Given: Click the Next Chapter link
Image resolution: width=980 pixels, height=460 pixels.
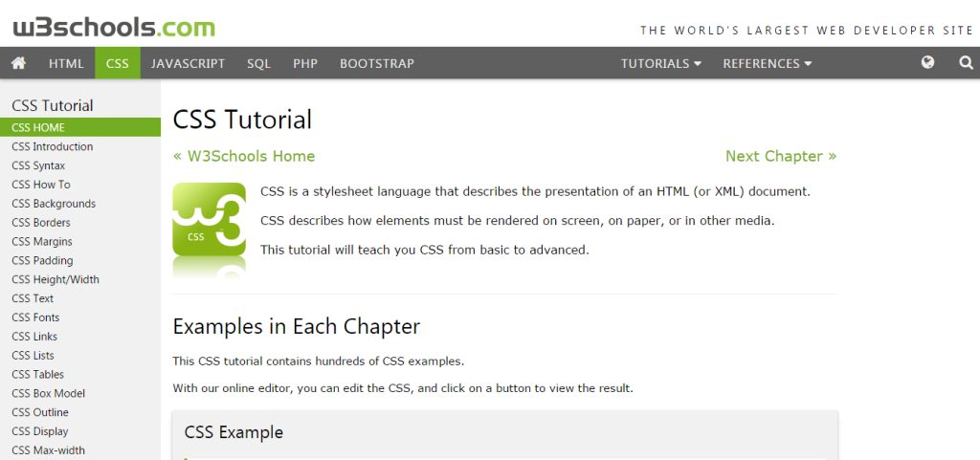Looking at the screenshot, I should pos(780,156).
